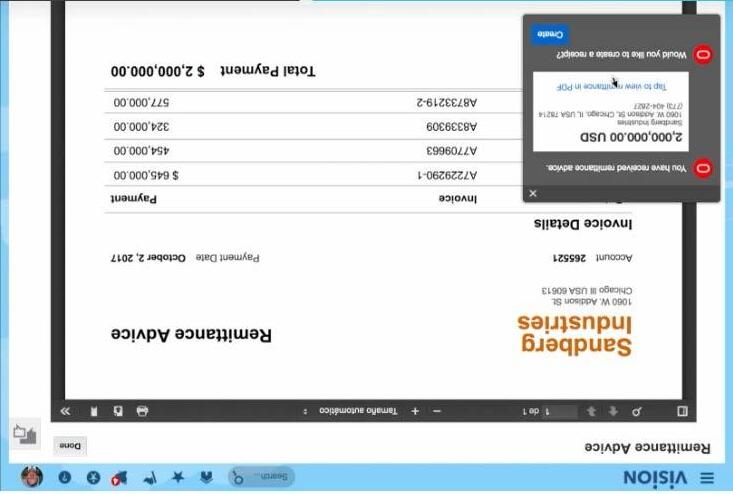The height and width of the screenshot is (494, 733).
Task: Click the Total Payment $ 2,000,000.00 value
Action: (x=158, y=71)
